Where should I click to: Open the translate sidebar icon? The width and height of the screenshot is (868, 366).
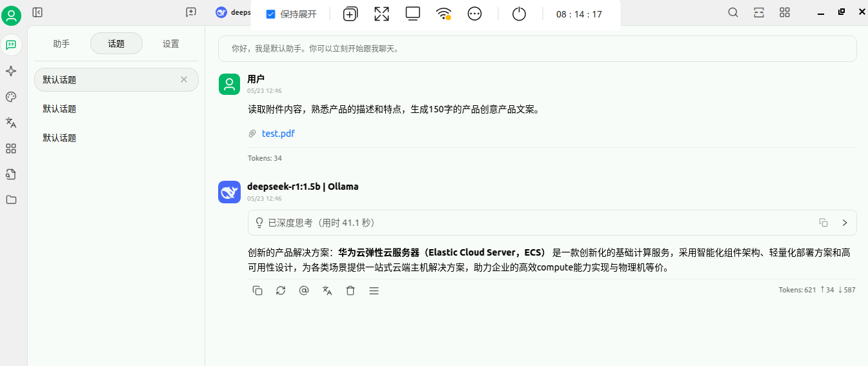[x=11, y=123]
